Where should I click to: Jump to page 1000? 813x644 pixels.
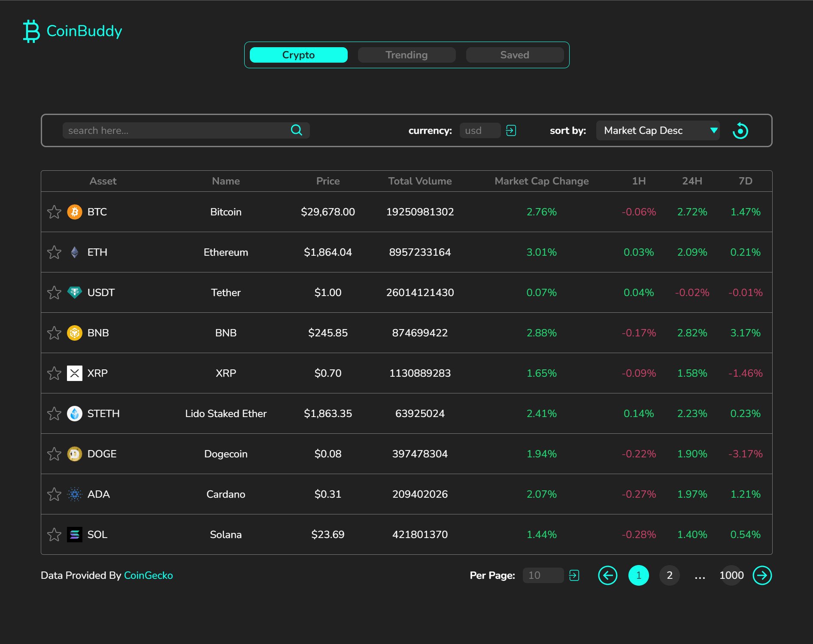[x=731, y=575]
